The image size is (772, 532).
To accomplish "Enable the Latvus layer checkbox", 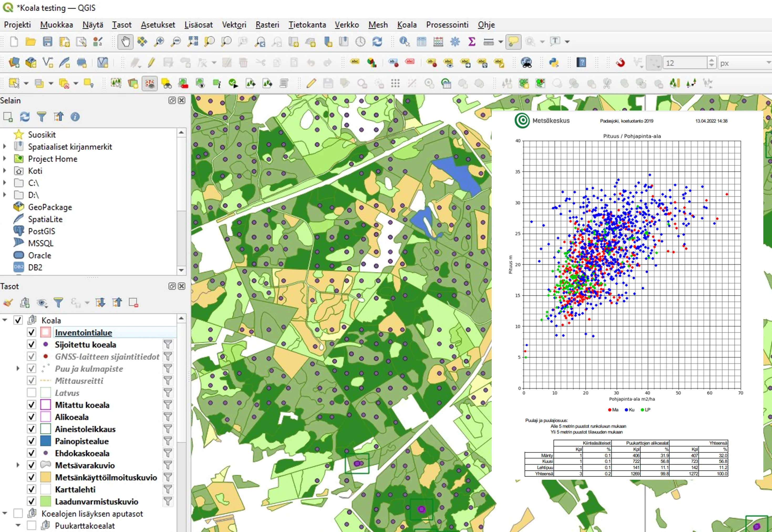I will coord(31,393).
